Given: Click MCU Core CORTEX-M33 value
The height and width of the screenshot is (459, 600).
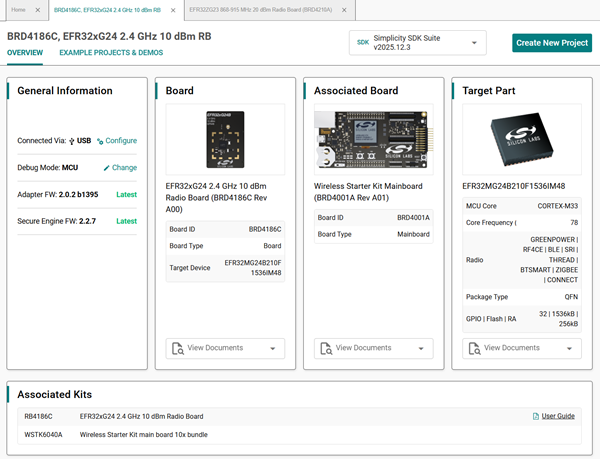Looking at the screenshot, I should click(558, 206).
